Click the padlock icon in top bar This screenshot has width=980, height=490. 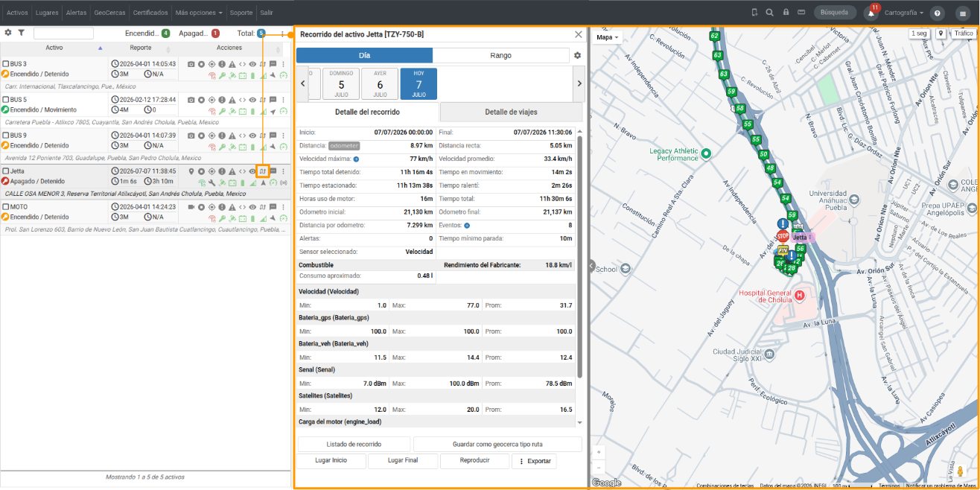point(786,13)
